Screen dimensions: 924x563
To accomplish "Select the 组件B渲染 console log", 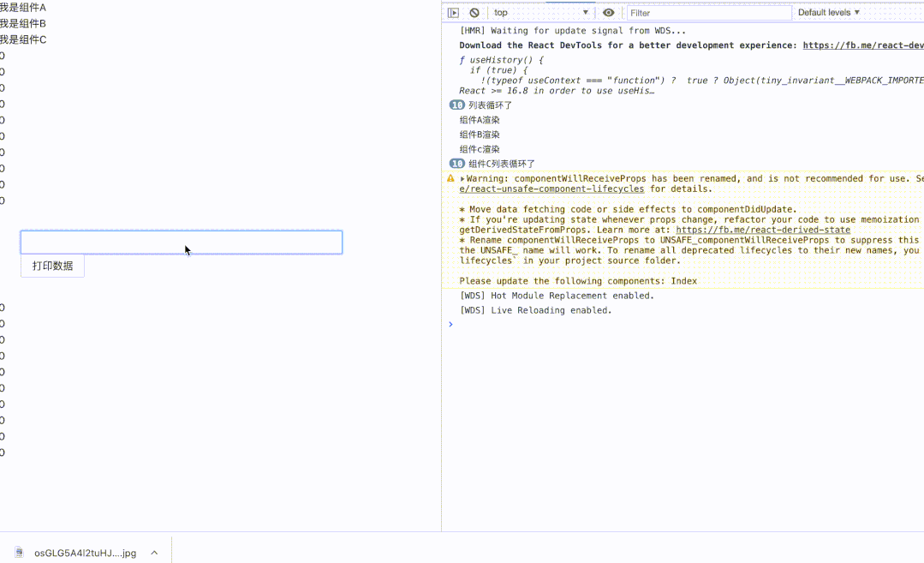I will (x=480, y=135).
